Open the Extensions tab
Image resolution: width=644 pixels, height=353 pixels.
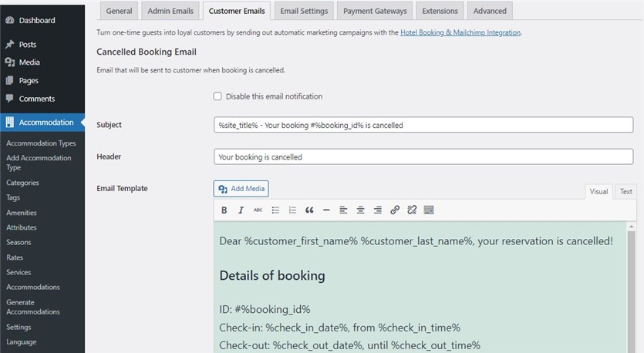[x=440, y=11]
